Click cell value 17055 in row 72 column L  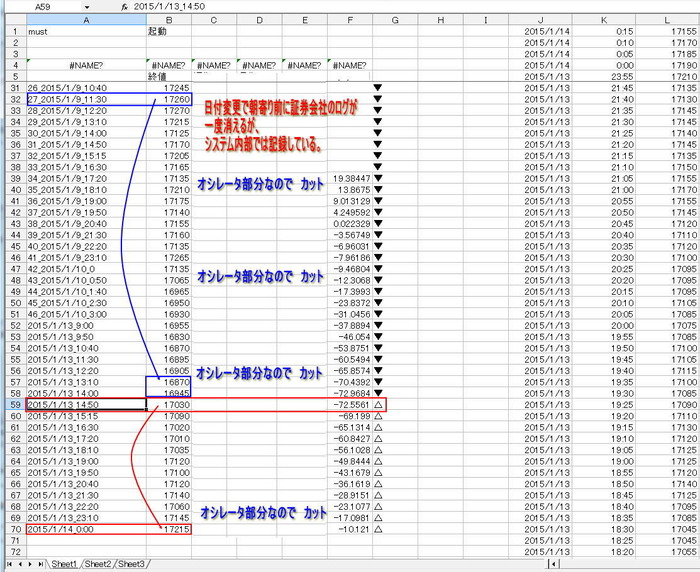tap(667, 552)
